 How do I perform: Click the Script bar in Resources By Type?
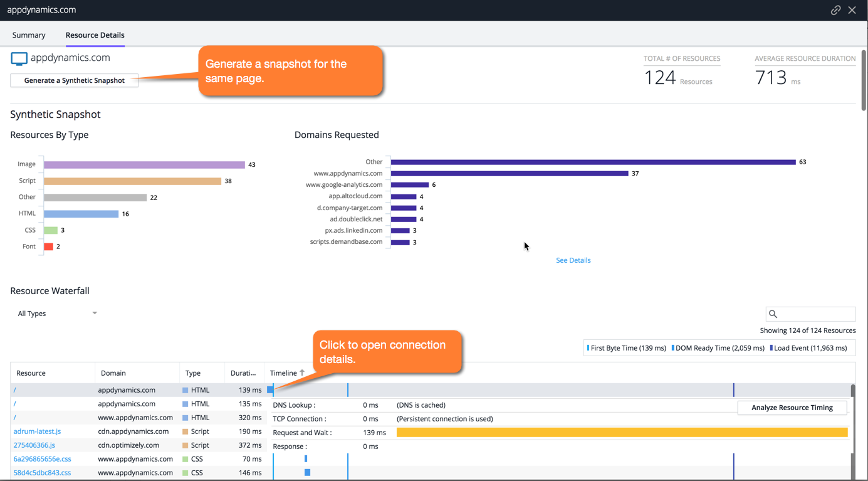point(132,181)
